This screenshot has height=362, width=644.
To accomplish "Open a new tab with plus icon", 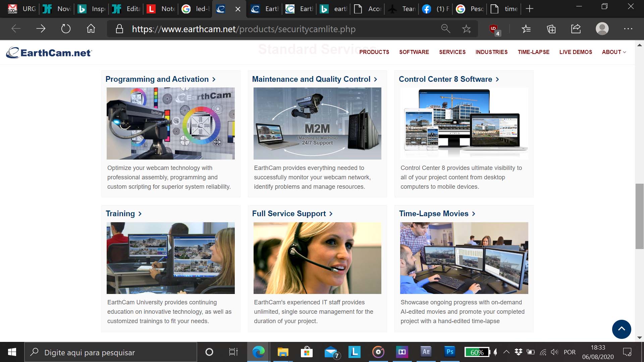I will pyautogui.click(x=529, y=9).
